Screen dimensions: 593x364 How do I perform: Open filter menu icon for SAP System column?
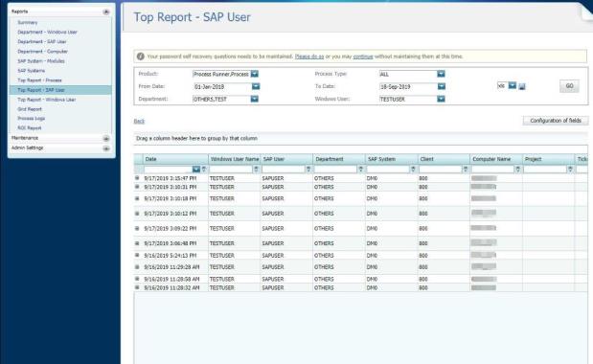pos(413,169)
